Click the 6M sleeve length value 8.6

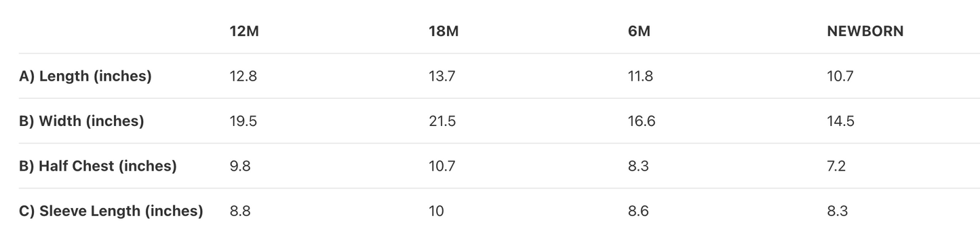(638, 211)
